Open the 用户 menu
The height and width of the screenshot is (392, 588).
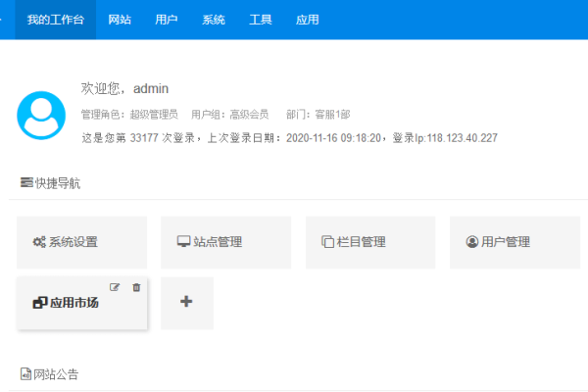(167, 20)
